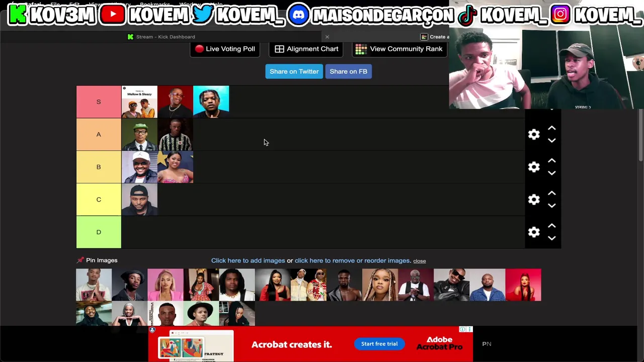Open settings gear for tier A row
Image resolution: width=644 pixels, height=362 pixels.
(x=534, y=134)
